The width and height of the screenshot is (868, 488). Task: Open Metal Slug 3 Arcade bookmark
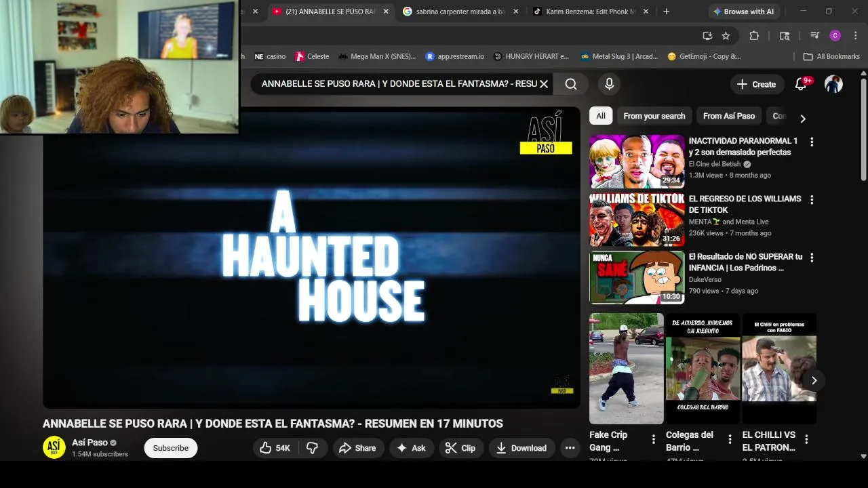coord(620,56)
